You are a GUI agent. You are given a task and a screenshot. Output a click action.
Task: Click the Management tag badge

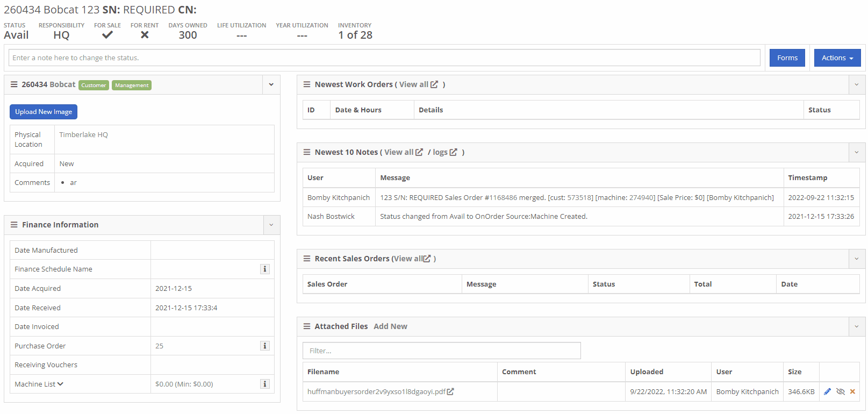point(132,85)
